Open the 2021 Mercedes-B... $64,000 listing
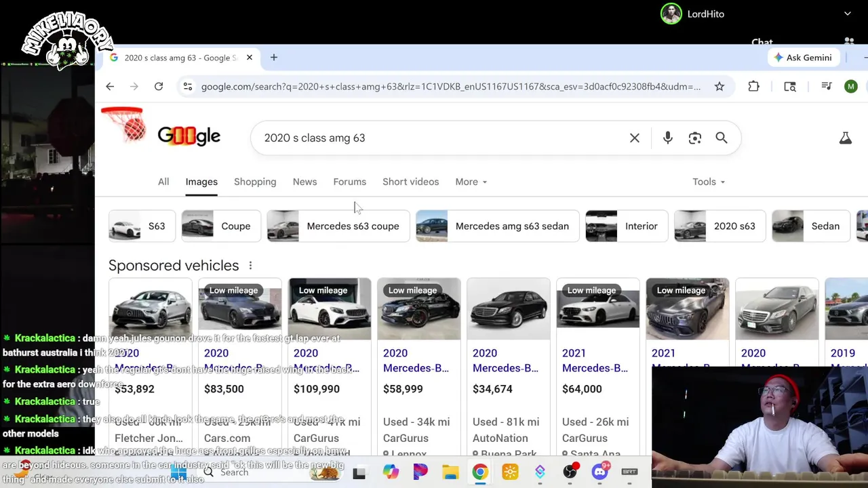868x488 pixels. pos(595,361)
